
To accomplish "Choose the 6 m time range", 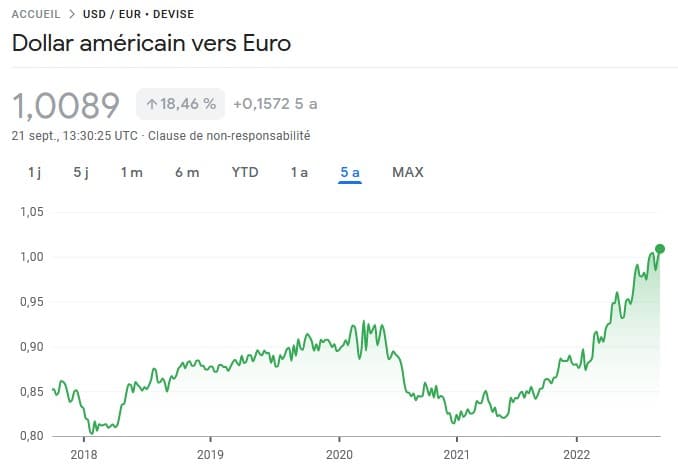I will [x=187, y=173].
